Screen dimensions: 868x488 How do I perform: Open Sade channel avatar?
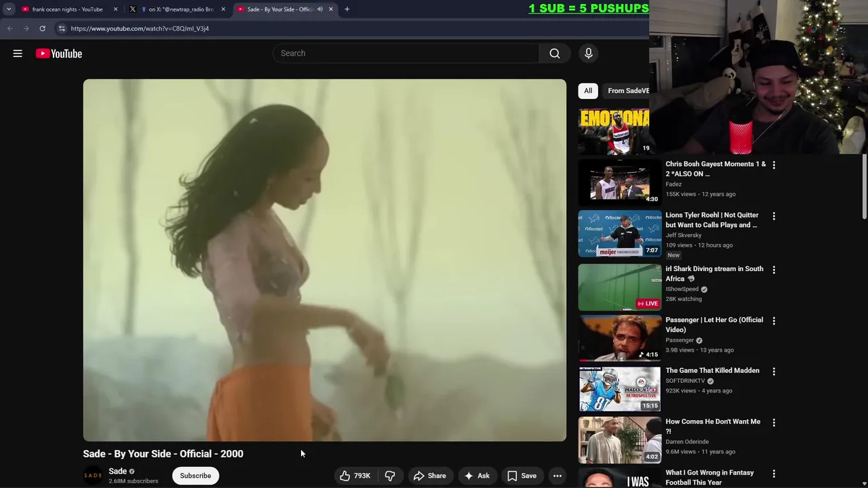click(93, 476)
